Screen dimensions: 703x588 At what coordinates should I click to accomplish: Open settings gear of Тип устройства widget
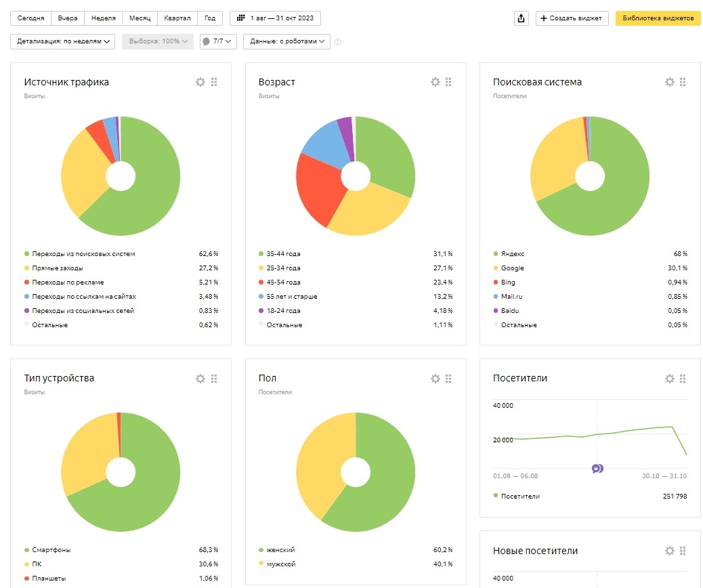point(200,379)
